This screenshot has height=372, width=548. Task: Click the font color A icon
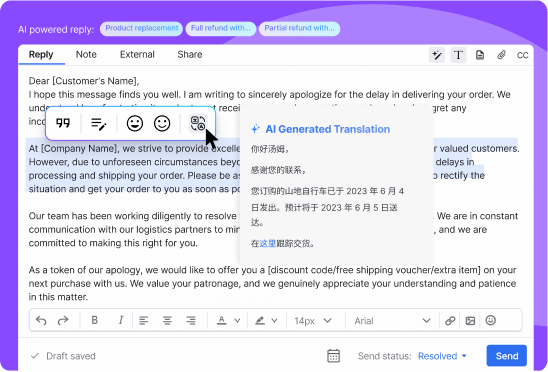coord(221,321)
